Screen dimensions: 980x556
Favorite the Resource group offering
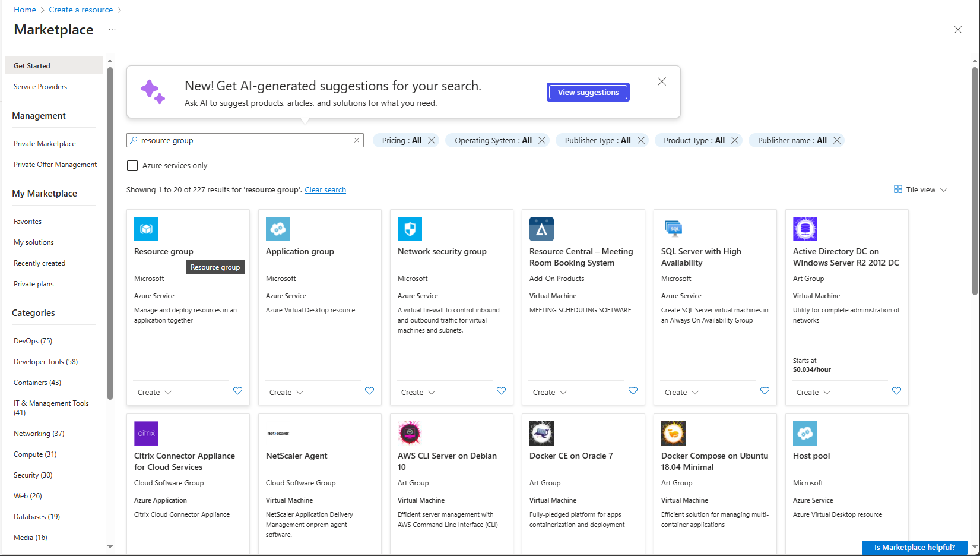[237, 391]
